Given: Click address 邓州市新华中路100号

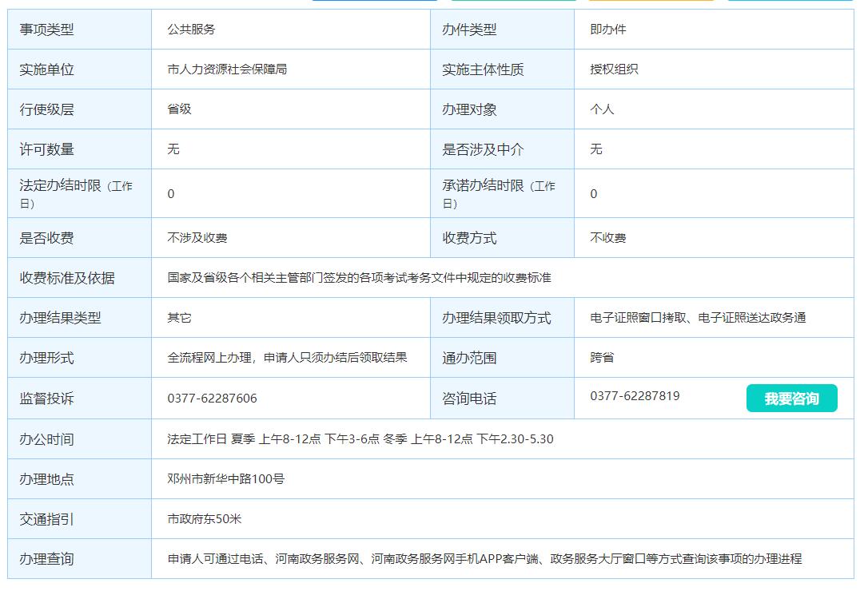Looking at the screenshot, I should [226, 479].
